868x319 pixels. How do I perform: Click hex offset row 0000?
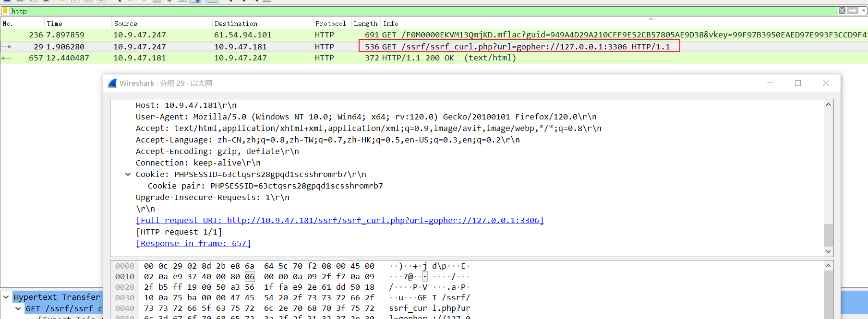[x=125, y=266]
